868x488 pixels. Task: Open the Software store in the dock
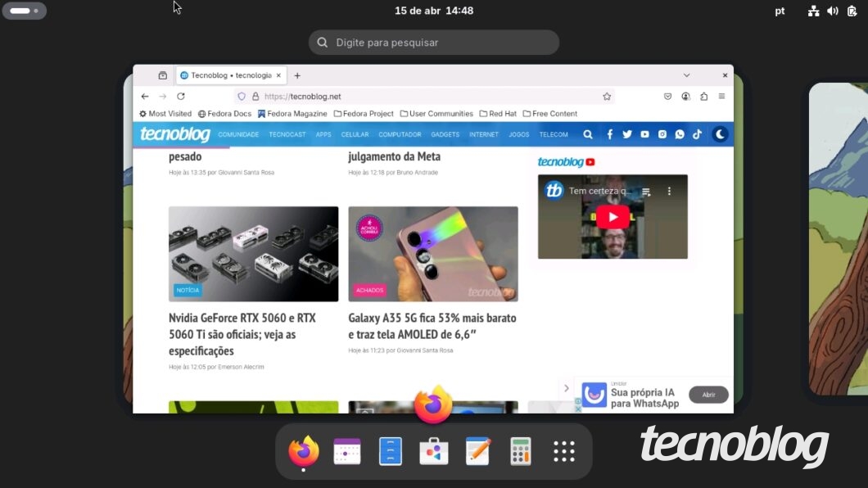[x=433, y=451]
